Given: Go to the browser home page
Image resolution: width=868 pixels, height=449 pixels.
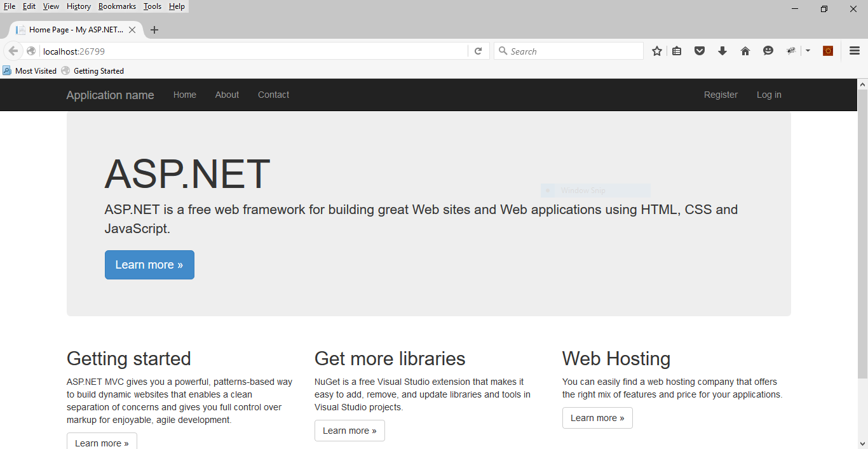Looking at the screenshot, I should pyautogui.click(x=745, y=50).
